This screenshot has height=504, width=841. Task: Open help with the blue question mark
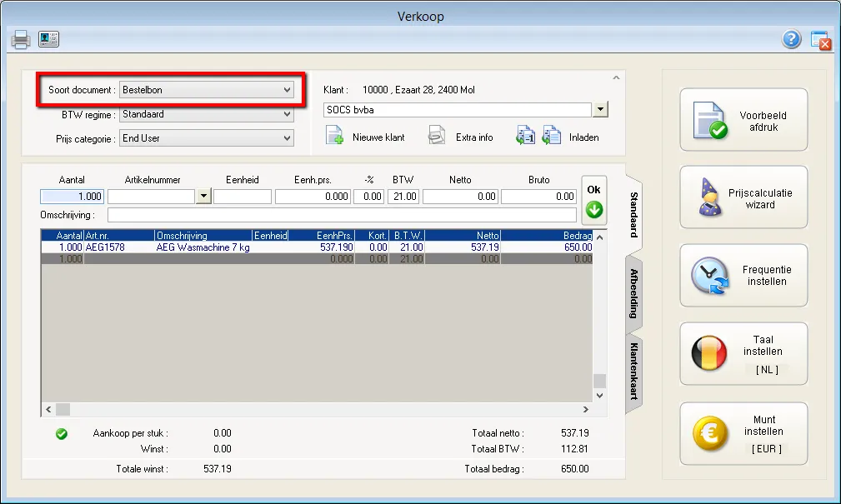[791, 39]
